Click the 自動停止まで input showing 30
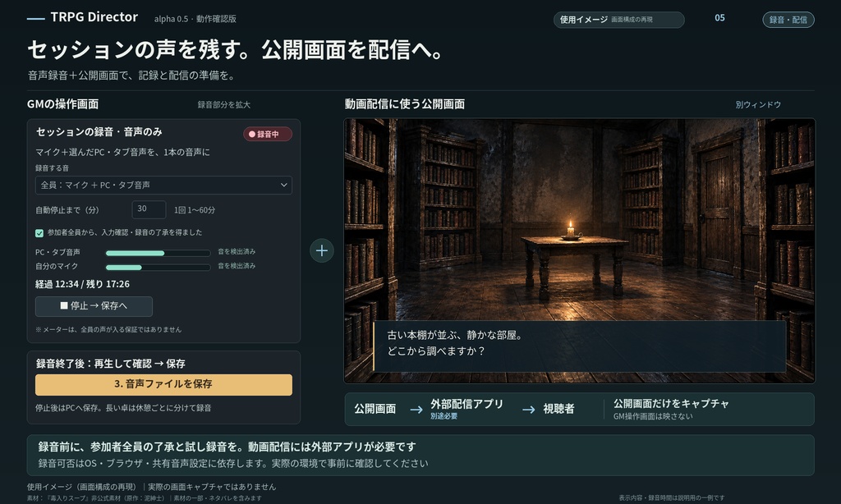The height and width of the screenshot is (504, 841). 149,209
